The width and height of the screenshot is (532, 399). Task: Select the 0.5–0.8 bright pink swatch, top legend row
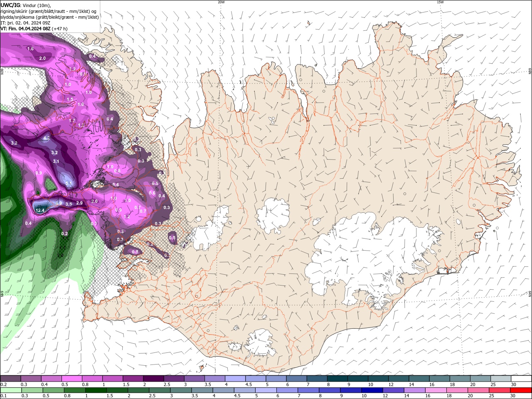click(71, 379)
